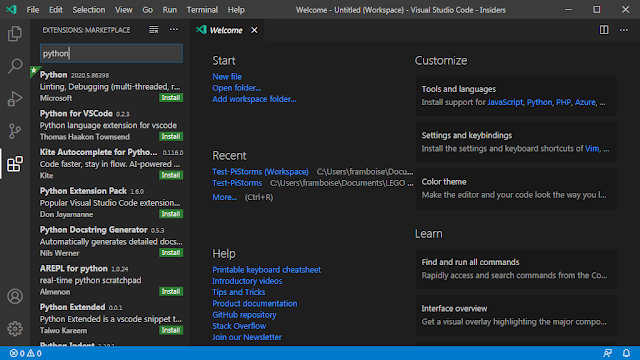Open the View menu
Screen dimensions: 640x360
point(123,10)
